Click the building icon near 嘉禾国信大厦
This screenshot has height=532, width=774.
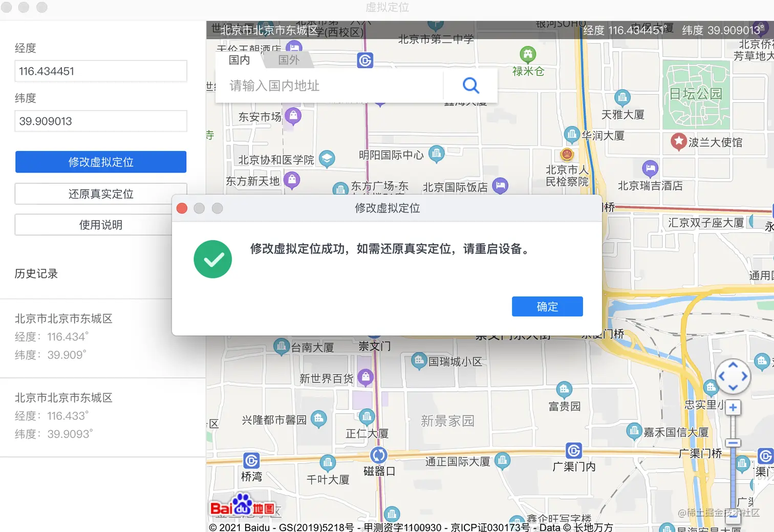(634, 431)
